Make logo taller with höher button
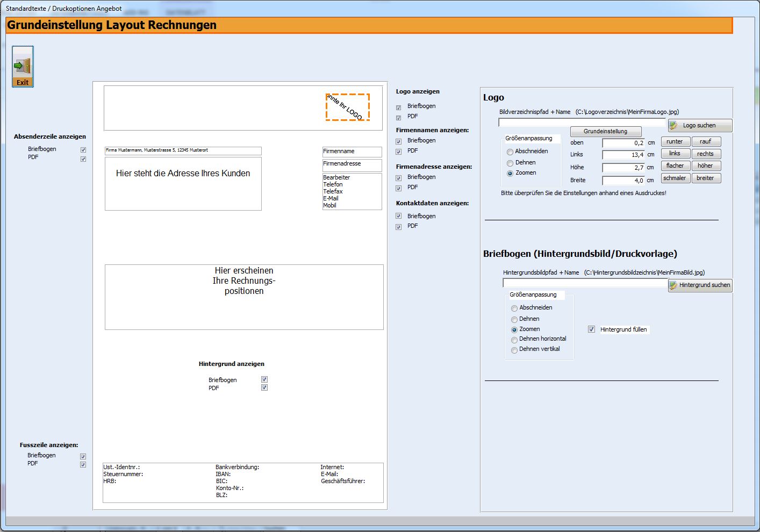The width and height of the screenshot is (760, 532). [x=706, y=166]
